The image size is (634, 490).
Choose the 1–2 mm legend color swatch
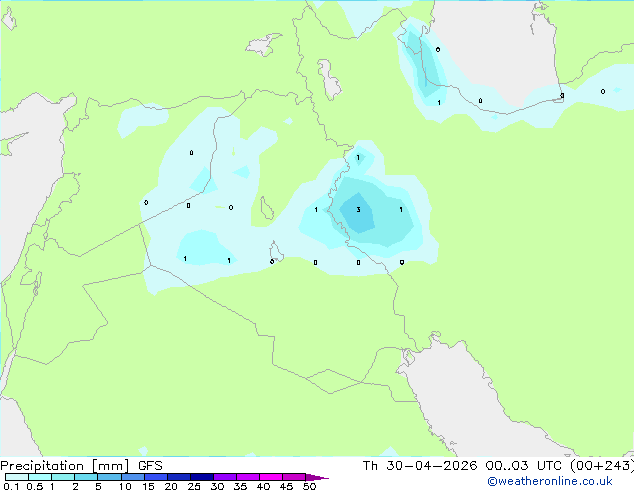63,477
